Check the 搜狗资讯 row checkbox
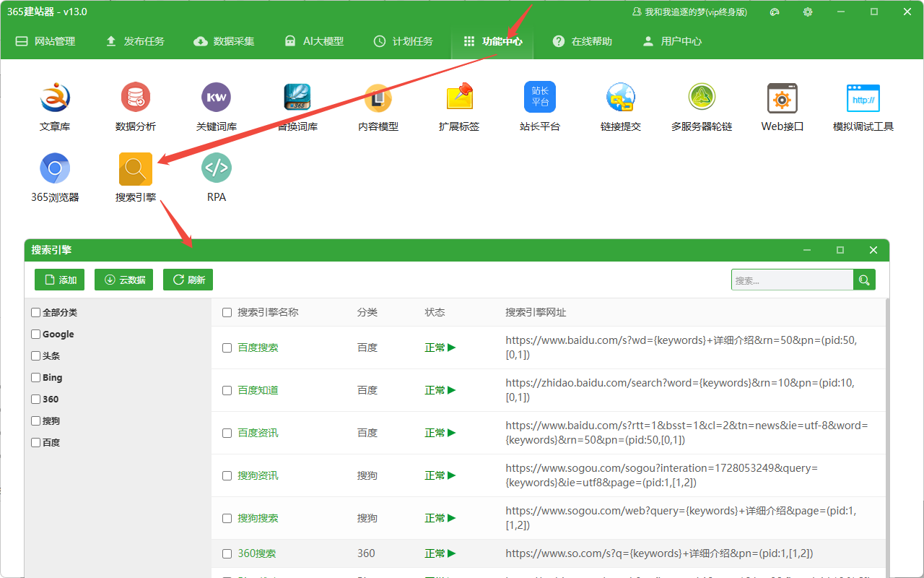924x578 pixels. click(x=227, y=476)
